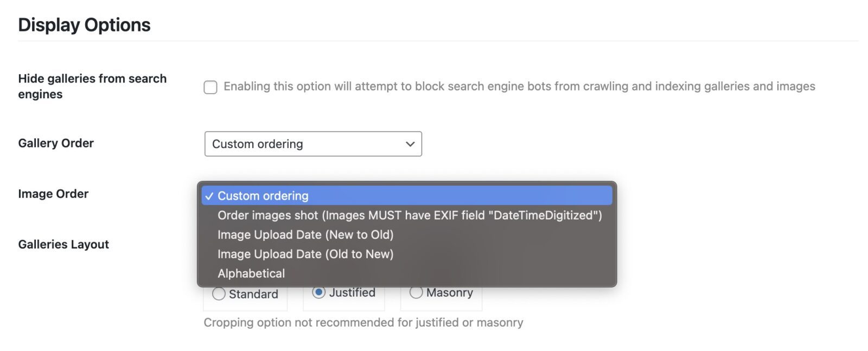Click the search engine bots description text

(x=519, y=86)
